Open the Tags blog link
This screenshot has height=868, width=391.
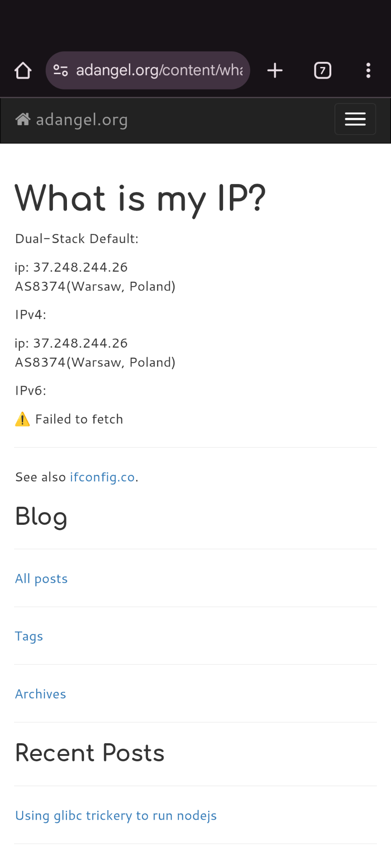click(x=29, y=637)
